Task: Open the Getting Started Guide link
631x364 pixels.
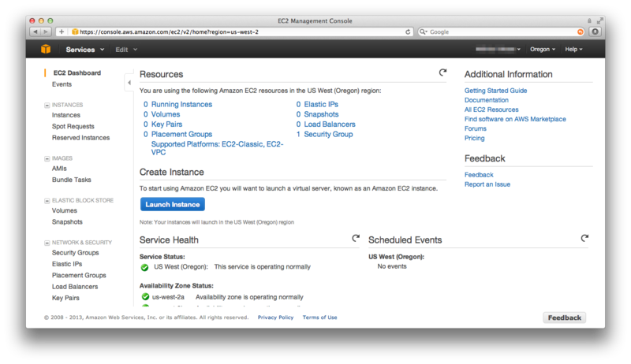Action: tap(495, 91)
